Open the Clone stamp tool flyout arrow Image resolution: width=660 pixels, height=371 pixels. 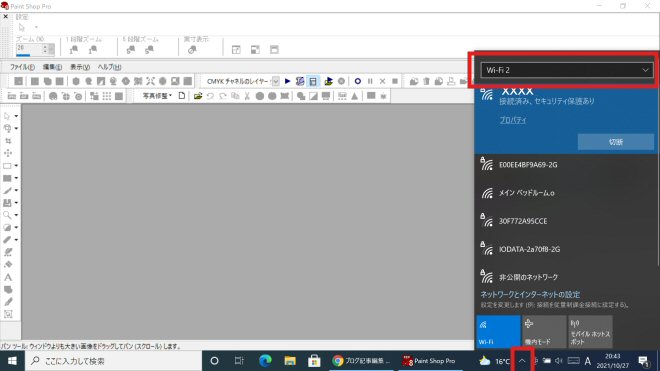pos(16,203)
